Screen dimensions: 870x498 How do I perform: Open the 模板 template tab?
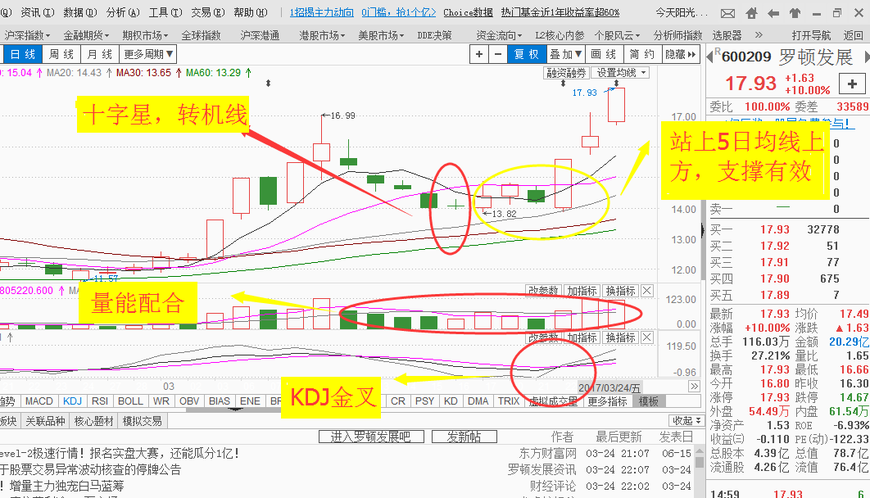pyautogui.click(x=648, y=401)
